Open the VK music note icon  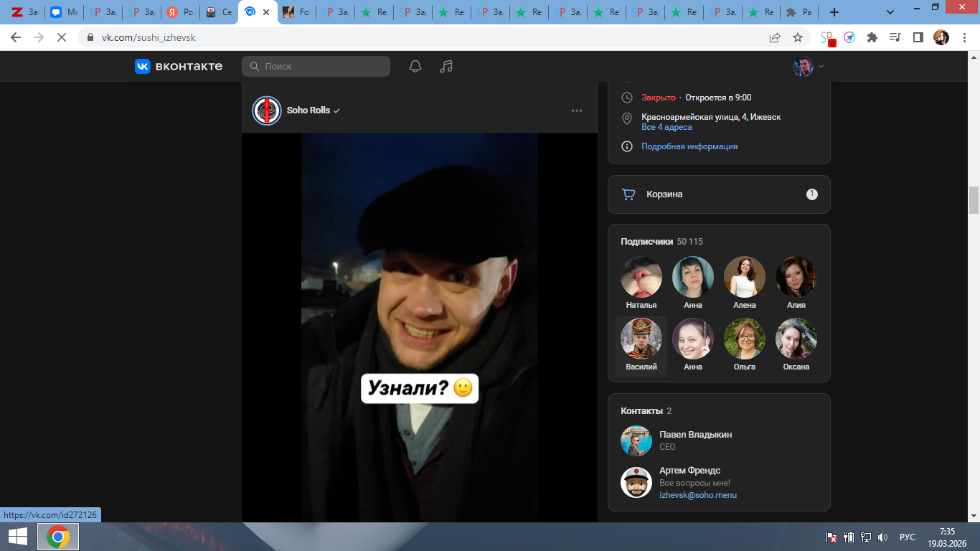[x=446, y=66]
